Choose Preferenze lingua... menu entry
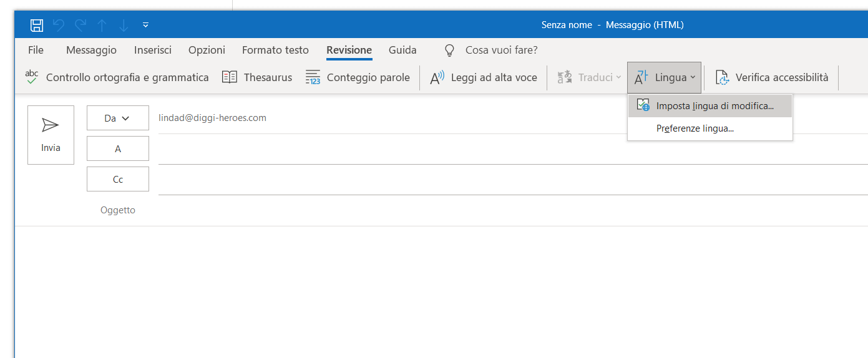The height and width of the screenshot is (358, 868). 710,128
